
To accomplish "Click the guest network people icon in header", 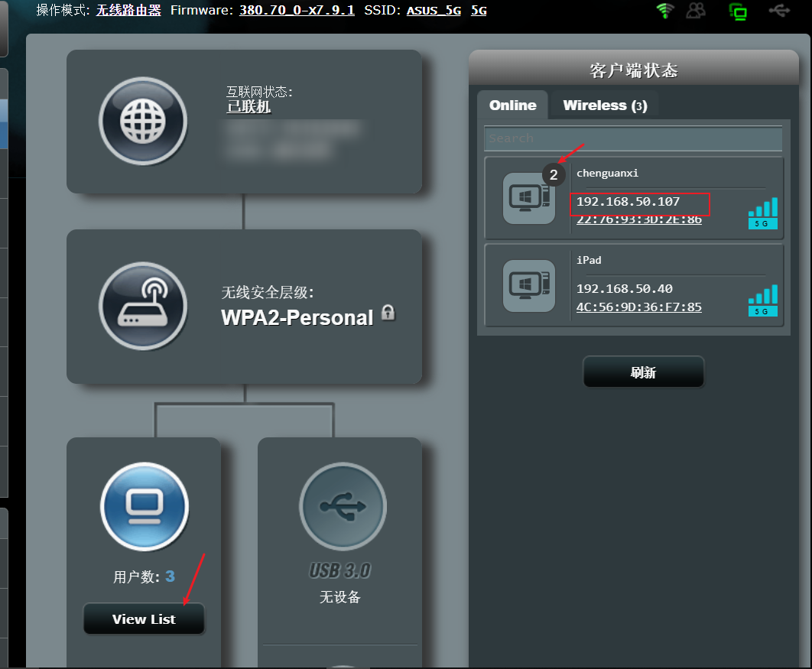I will coord(696,11).
